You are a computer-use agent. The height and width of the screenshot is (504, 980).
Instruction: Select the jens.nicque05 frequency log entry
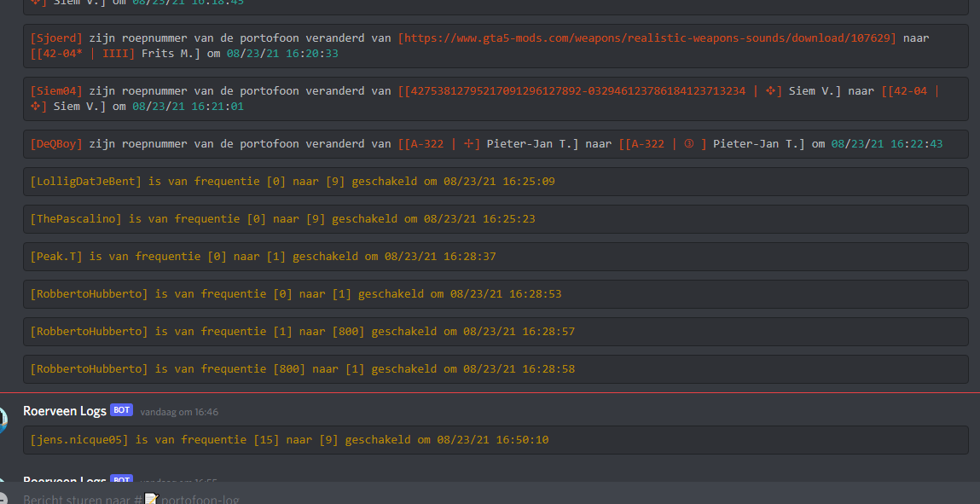click(x=289, y=440)
